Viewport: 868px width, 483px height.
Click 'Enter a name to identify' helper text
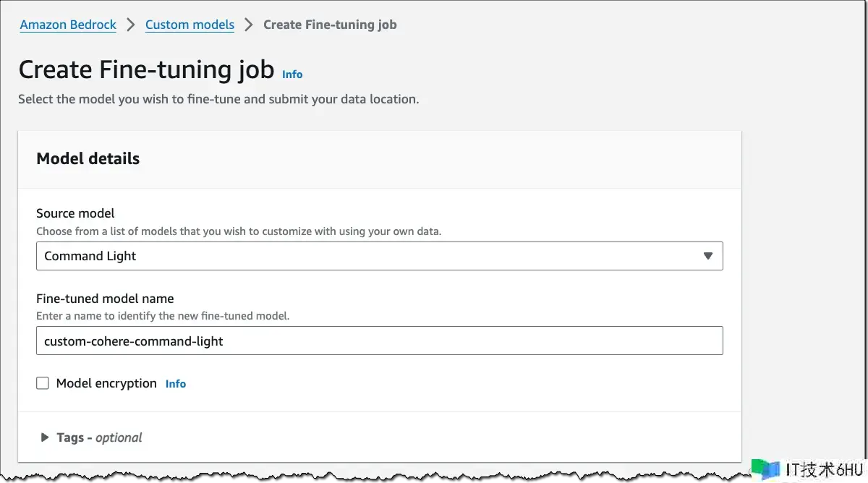[163, 316]
